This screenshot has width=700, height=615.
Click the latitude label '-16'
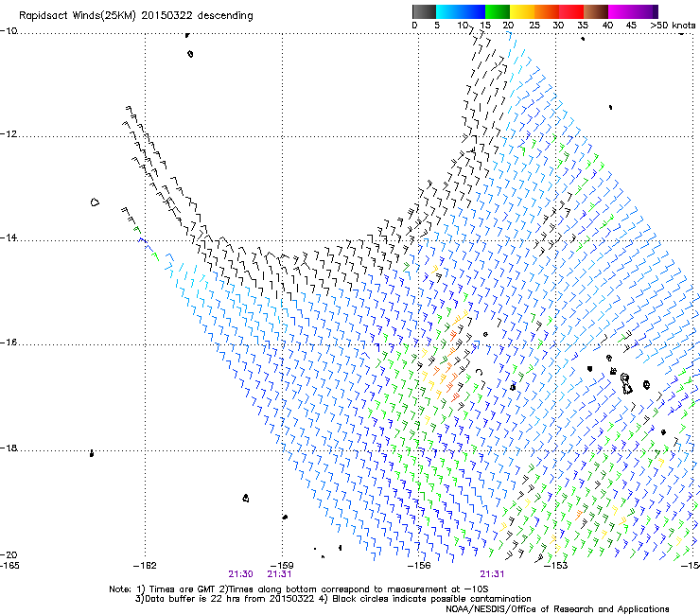tap(9, 343)
